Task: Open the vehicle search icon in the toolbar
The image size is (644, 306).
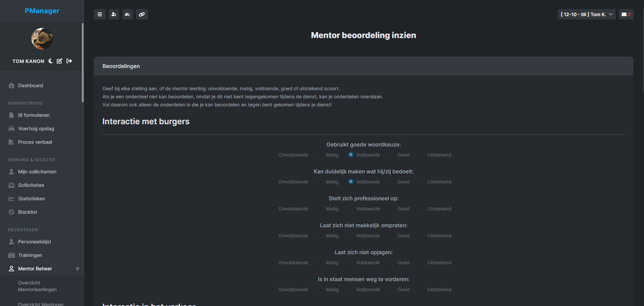Action: 127,14
